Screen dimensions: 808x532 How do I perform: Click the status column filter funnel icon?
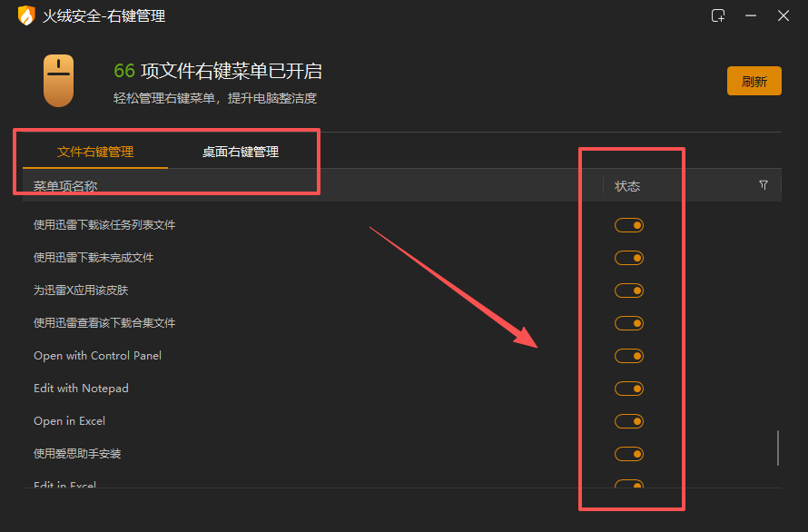764,185
